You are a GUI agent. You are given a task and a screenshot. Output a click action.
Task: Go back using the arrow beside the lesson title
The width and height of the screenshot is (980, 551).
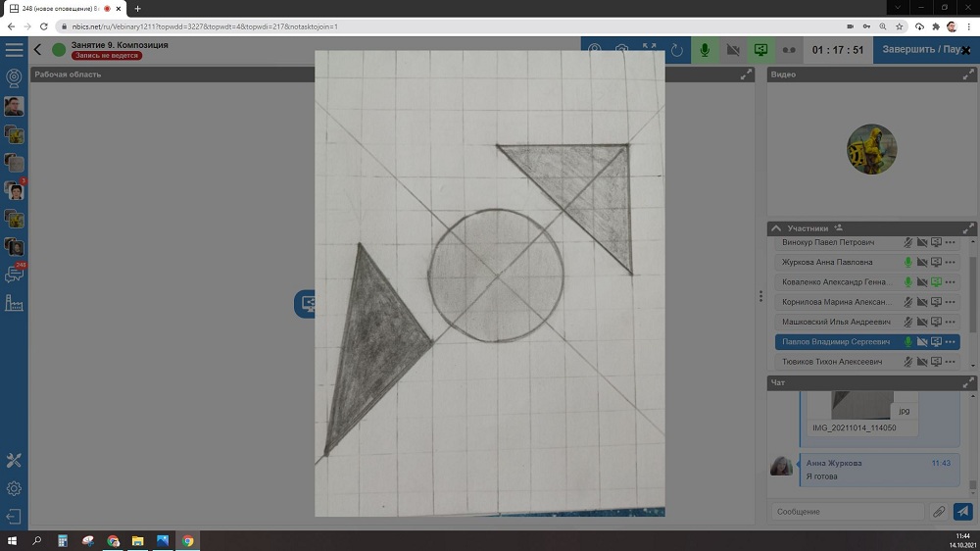(x=38, y=49)
